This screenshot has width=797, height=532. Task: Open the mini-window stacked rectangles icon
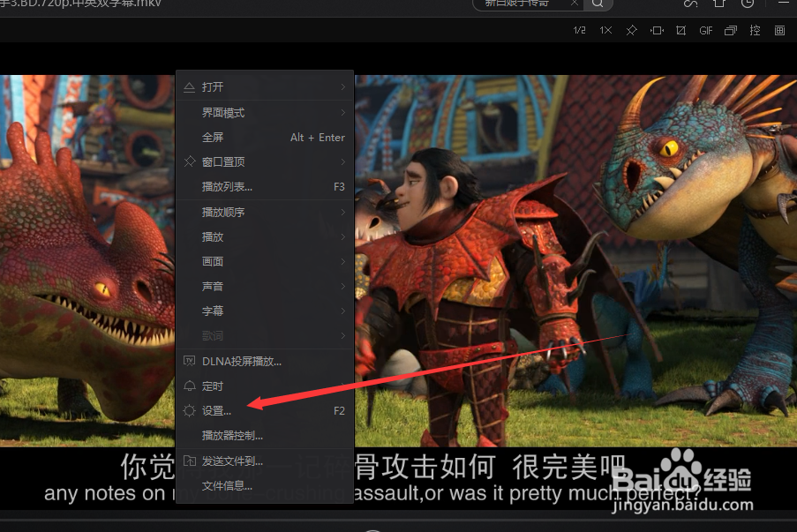click(731, 31)
